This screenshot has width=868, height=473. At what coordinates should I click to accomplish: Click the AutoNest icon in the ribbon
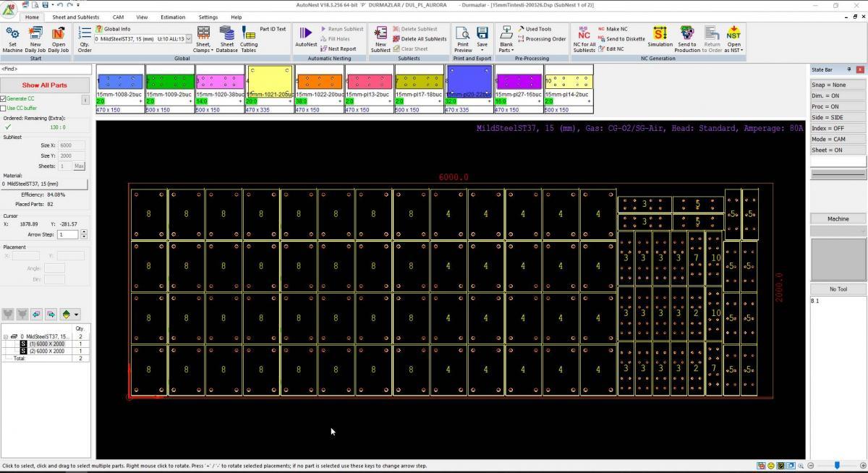coord(305,36)
